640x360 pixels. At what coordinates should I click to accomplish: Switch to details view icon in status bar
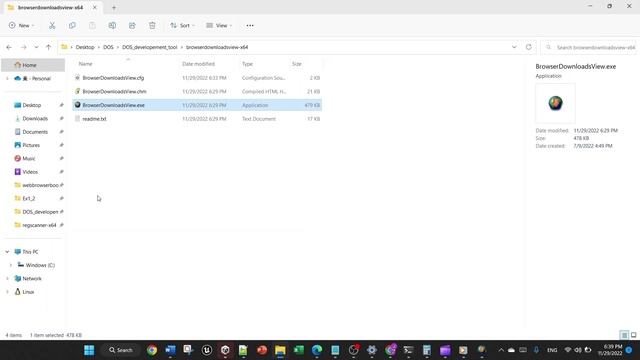pos(624,335)
